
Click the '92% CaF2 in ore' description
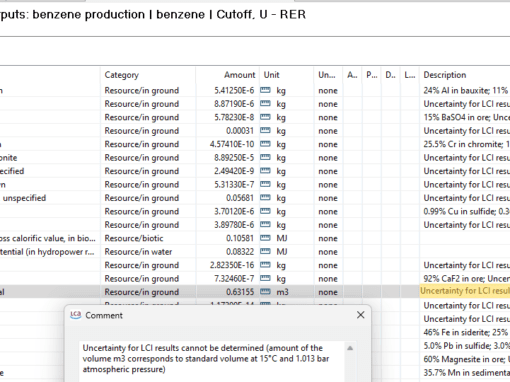coord(465,279)
